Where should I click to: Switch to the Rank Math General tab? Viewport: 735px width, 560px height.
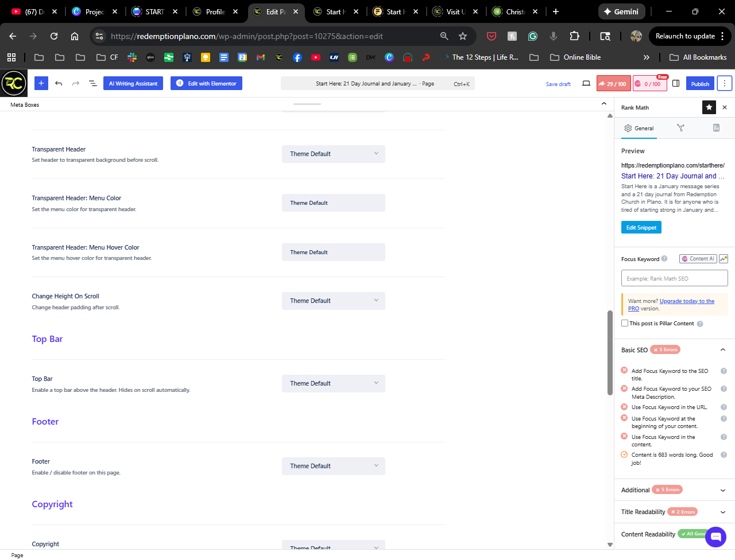639,129
